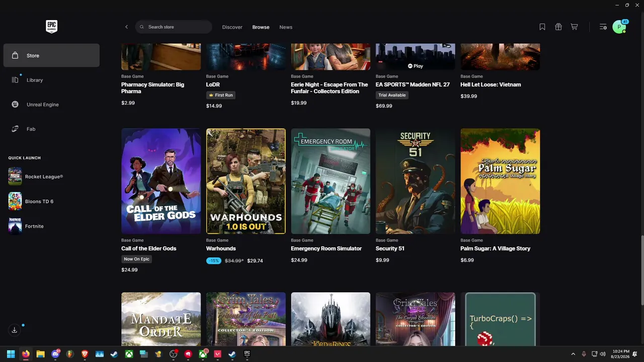Viewport: 644px width, 362px height.
Task: Open Brave browser from the taskbar
Action: pyautogui.click(x=85, y=354)
